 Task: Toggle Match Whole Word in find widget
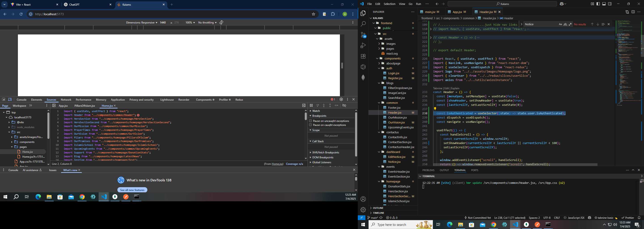point(565,24)
